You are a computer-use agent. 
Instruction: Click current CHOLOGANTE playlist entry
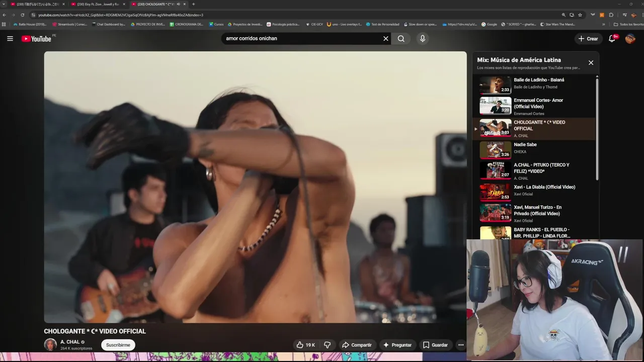point(534,128)
